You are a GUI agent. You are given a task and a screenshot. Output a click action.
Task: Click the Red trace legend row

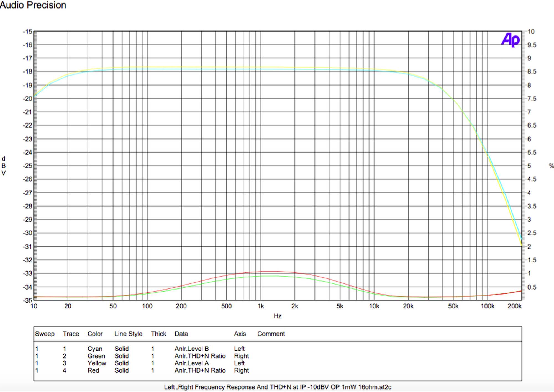[93, 370]
